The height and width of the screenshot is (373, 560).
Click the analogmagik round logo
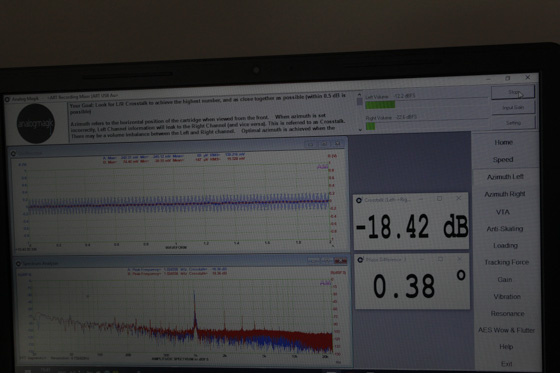point(36,123)
